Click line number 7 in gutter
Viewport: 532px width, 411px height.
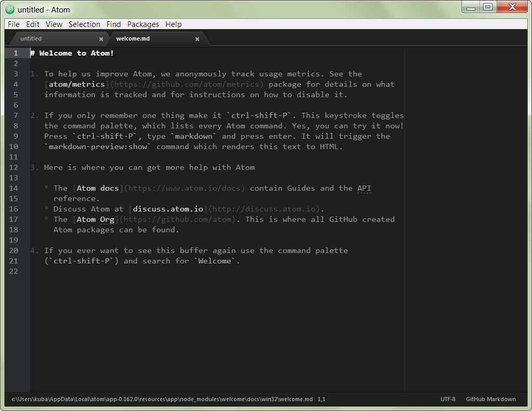[x=16, y=115]
